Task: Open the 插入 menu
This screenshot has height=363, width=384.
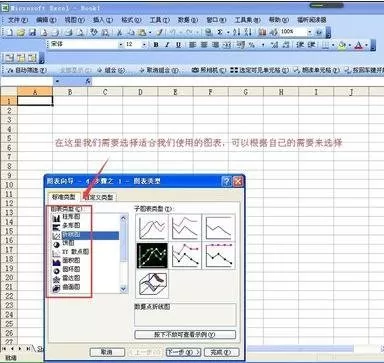Action: pyautogui.click(x=103, y=20)
